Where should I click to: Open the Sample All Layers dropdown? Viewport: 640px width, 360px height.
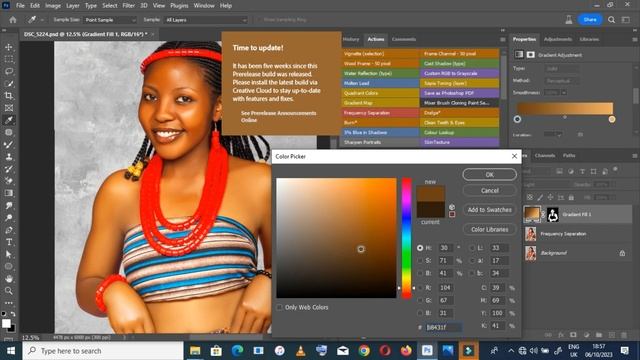[x=206, y=20]
